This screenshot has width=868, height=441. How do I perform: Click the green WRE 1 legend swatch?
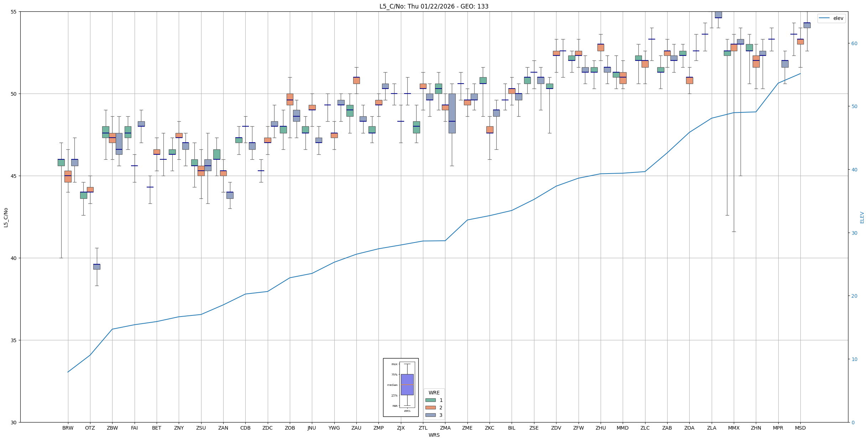pyautogui.click(x=430, y=400)
